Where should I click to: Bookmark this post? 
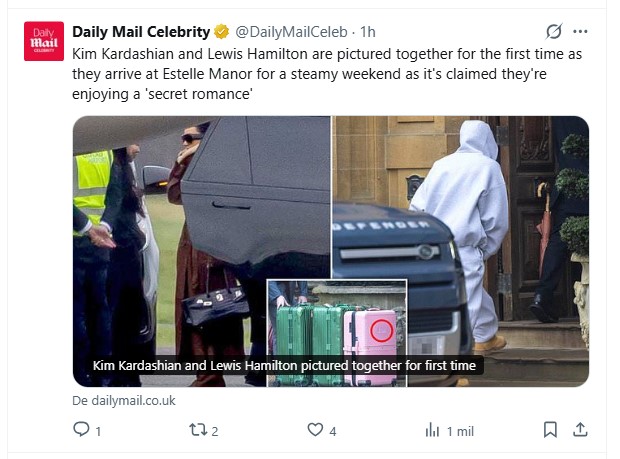pos(550,430)
